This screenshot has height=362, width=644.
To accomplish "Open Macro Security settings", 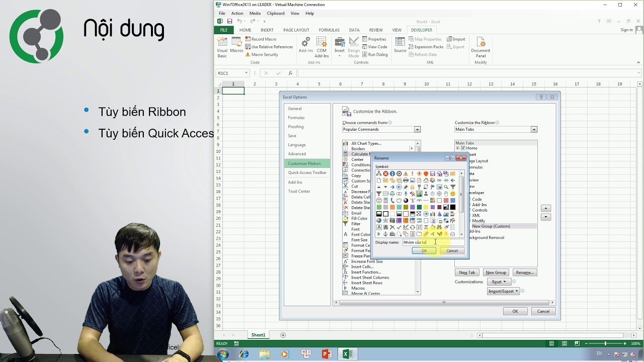I will pyautogui.click(x=262, y=54).
